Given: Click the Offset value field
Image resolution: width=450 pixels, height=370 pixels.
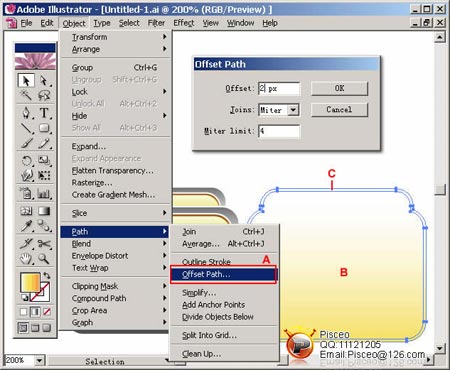Looking at the screenshot, I should pyautogui.click(x=279, y=89).
